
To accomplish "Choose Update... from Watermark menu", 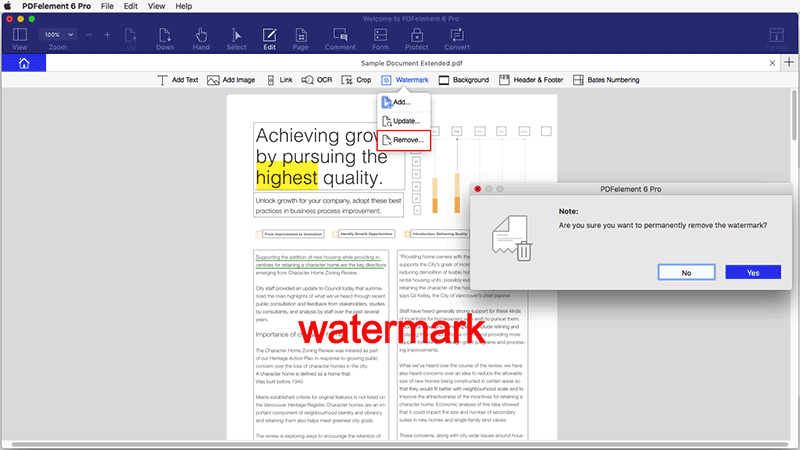I will pyautogui.click(x=404, y=121).
